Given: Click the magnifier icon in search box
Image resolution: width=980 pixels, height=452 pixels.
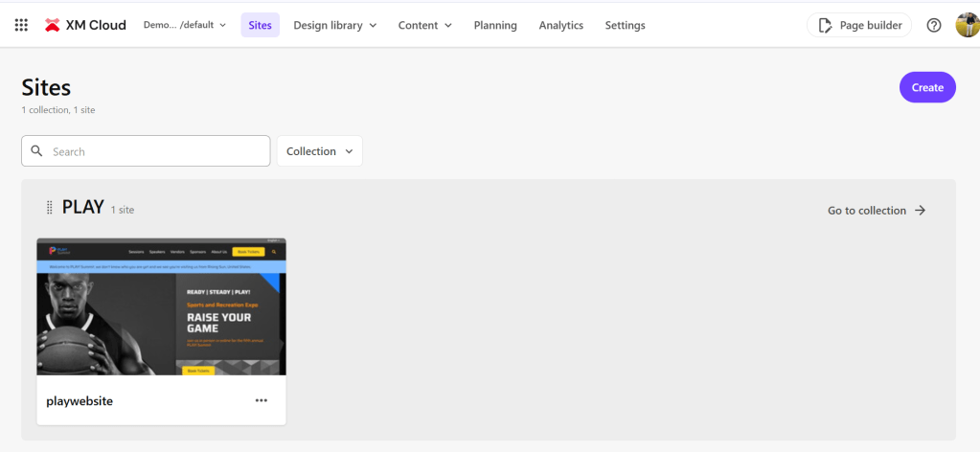Looking at the screenshot, I should click(x=37, y=151).
